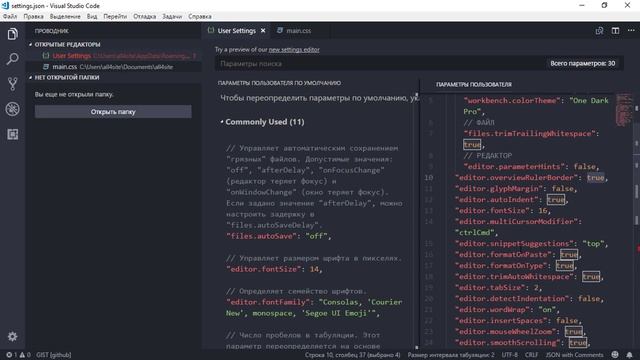Image resolution: width=640 pixels, height=360 pixels.
Task: Click the "editor.formatOnType" line
Action: pyautogui.click(x=516, y=266)
